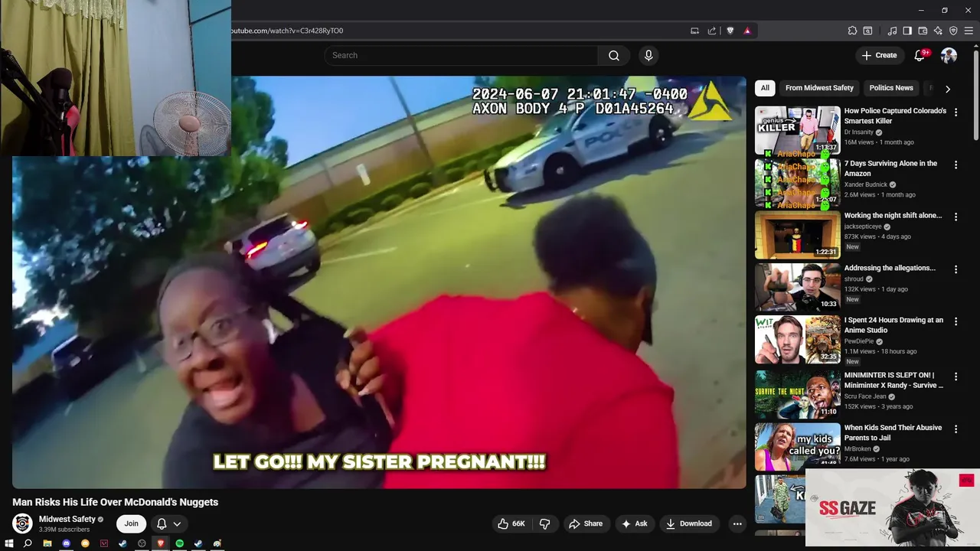Show more filter chips with right chevron
980x551 pixels.
click(x=947, y=89)
